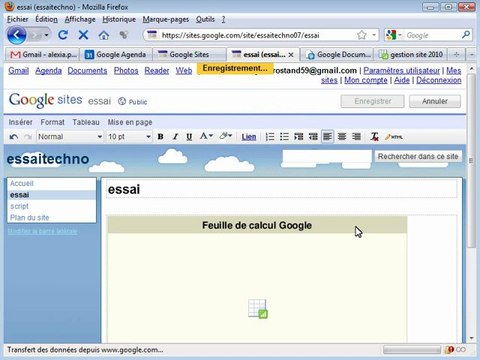This screenshot has height=360, width=480.
Task: Click the site icon in address bar
Action: tap(152, 35)
